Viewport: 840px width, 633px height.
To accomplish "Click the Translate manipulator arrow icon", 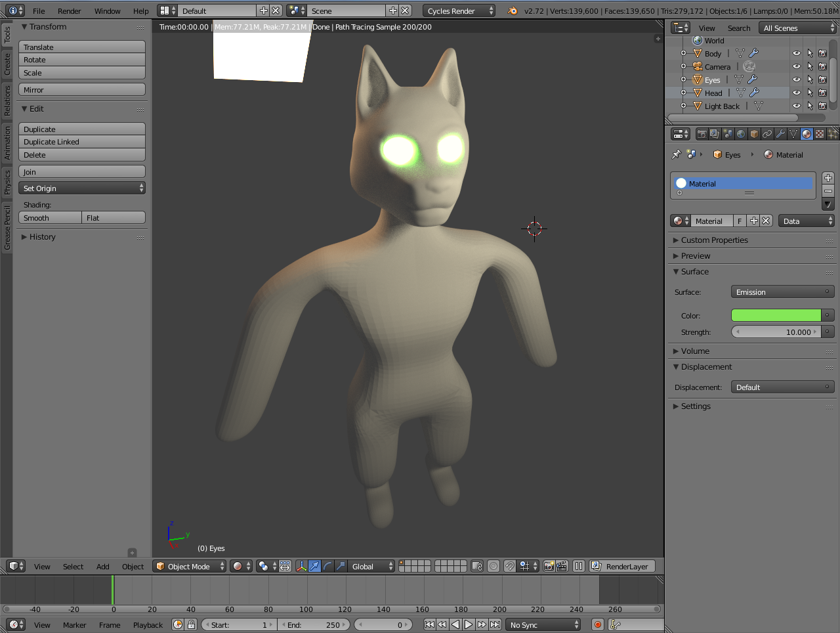I will pos(314,566).
